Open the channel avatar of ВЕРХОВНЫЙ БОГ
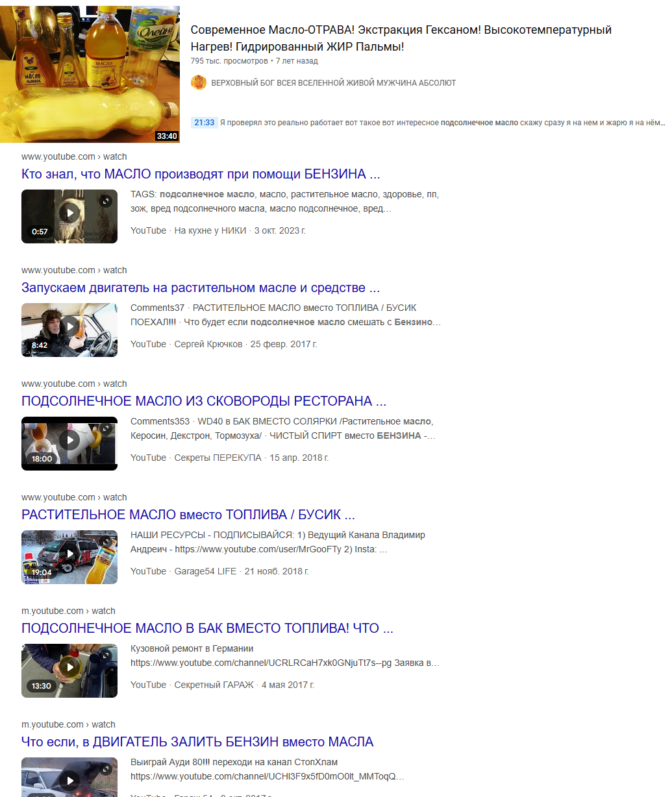This screenshot has height=797, width=672. click(199, 82)
